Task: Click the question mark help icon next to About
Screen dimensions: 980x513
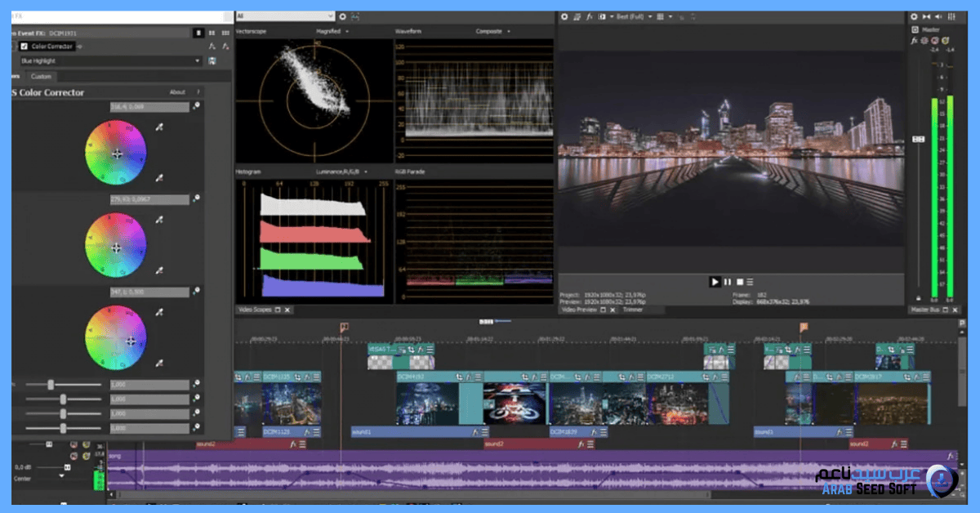Action: pyautogui.click(x=198, y=92)
